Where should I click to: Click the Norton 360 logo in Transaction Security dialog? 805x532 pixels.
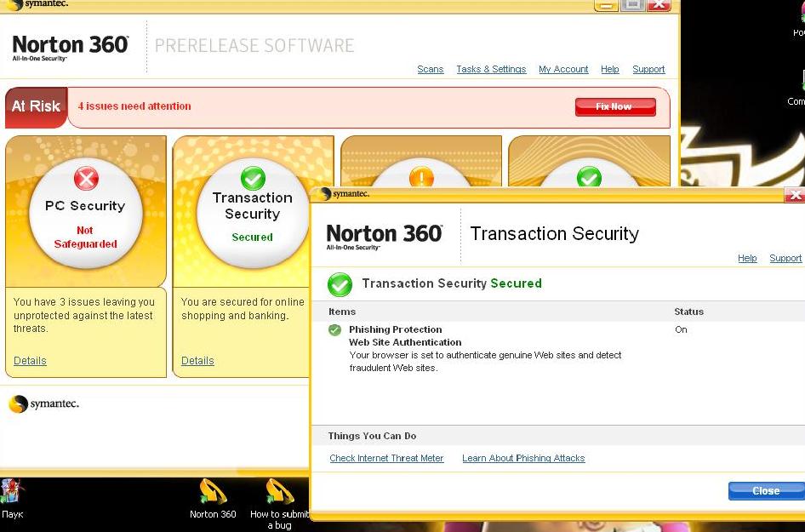[x=384, y=237]
